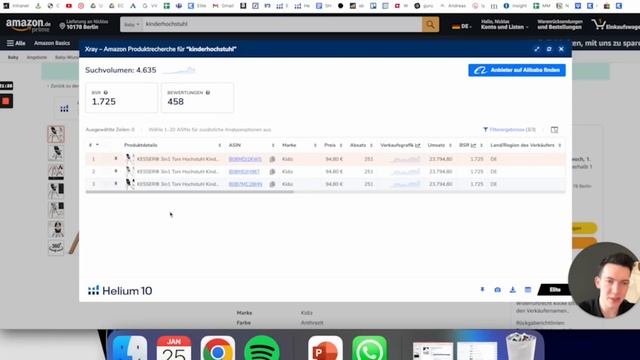Click Anbieter auf Alibaba finden button
Viewport: 640px width, 360px height.
click(x=517, y=70)
